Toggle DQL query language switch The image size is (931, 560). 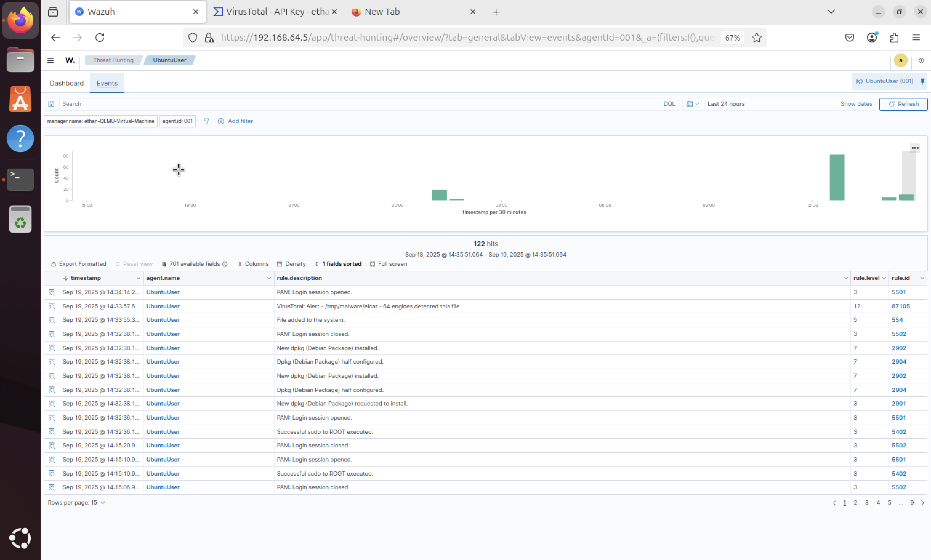[669, 104]
